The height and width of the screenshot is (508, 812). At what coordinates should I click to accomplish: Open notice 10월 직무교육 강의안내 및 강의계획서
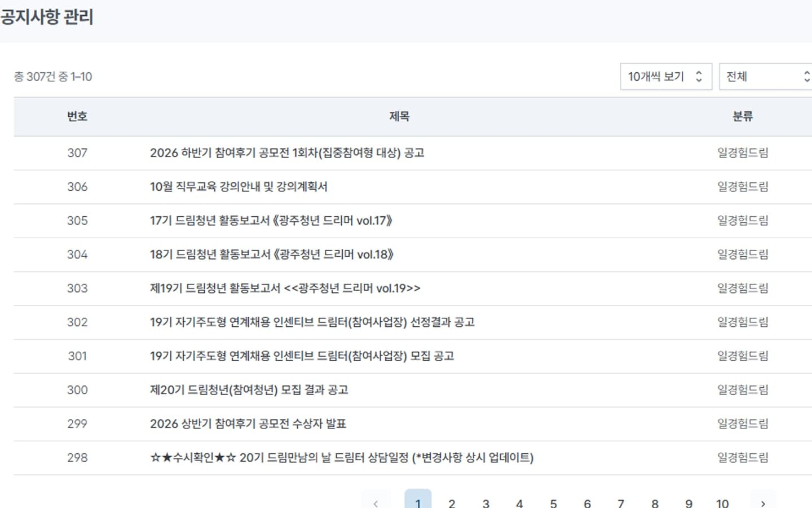(x=239, y=187)
